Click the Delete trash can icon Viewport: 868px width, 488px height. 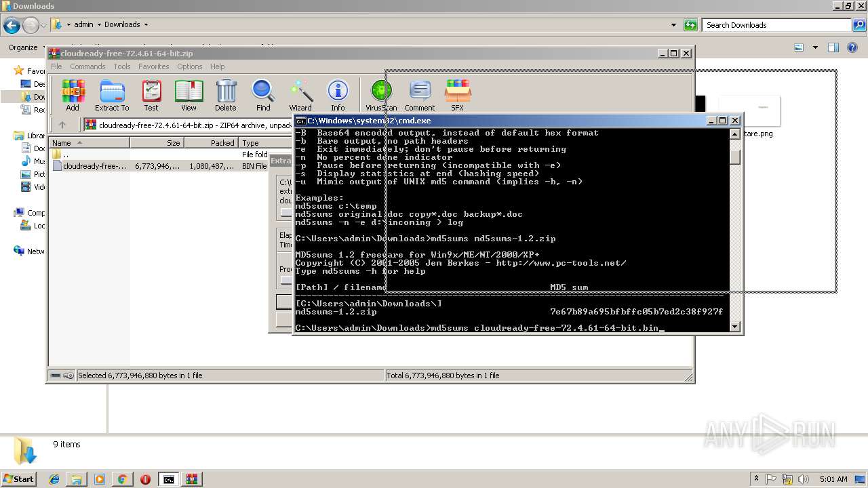point(226,95)
